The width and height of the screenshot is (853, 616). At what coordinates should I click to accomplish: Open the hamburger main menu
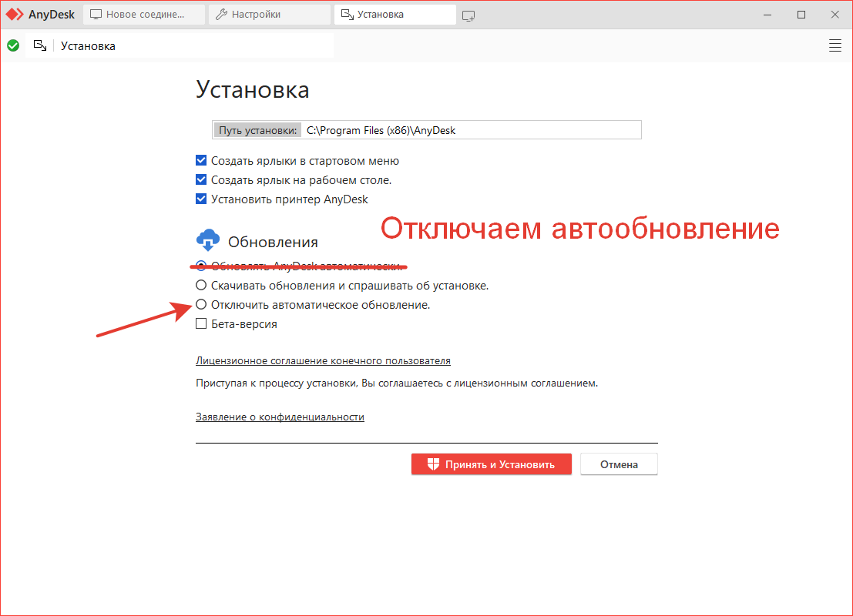835,45
